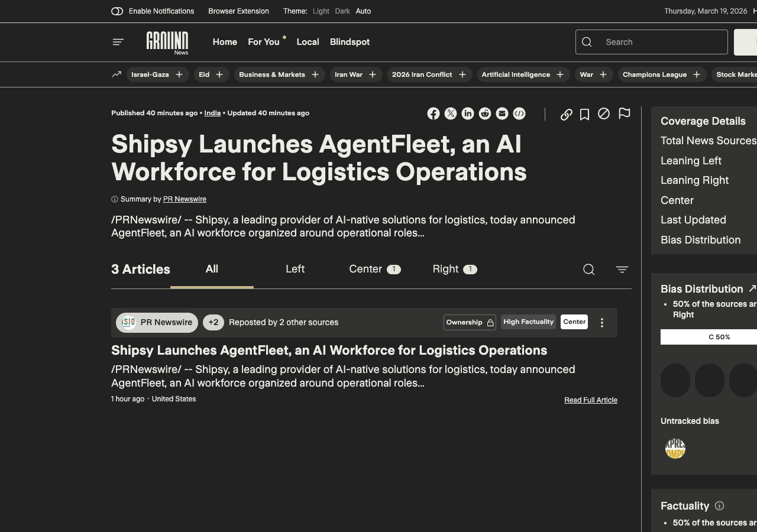Click the untracked bias source logo
Viewport: 757px width, 532px height.
click(x=675, y=449)
